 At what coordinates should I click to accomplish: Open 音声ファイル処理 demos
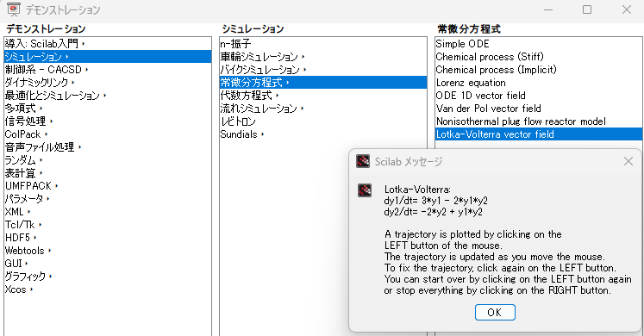[x=108, y=146]
